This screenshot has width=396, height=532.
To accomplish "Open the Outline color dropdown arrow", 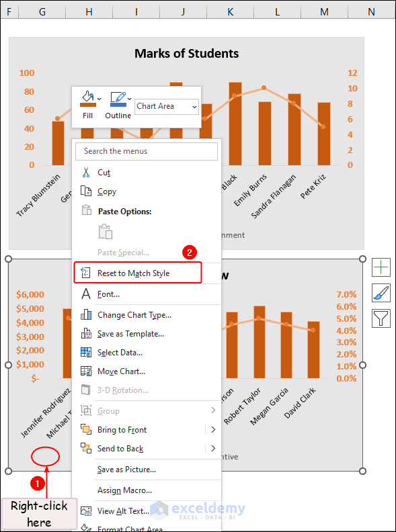I will (x=129, y=99).
